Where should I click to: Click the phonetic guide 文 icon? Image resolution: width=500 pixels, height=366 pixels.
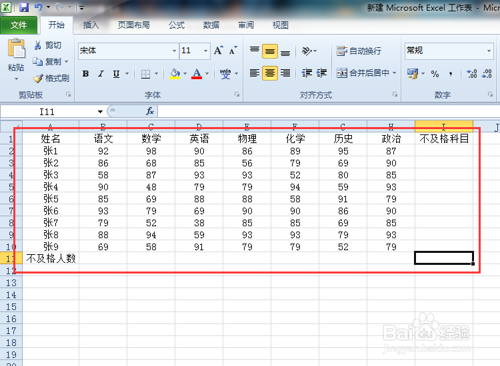tap(225, 74)
